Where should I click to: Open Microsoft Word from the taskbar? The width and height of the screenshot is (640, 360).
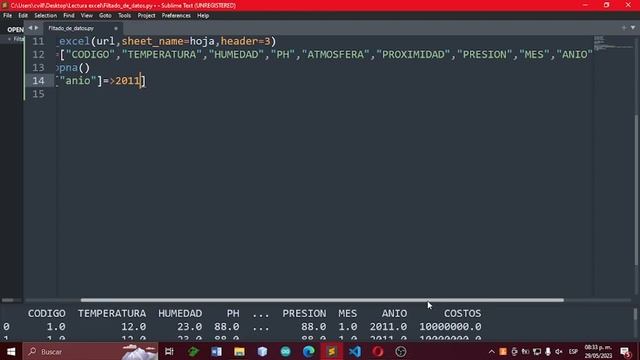[216, 351]
